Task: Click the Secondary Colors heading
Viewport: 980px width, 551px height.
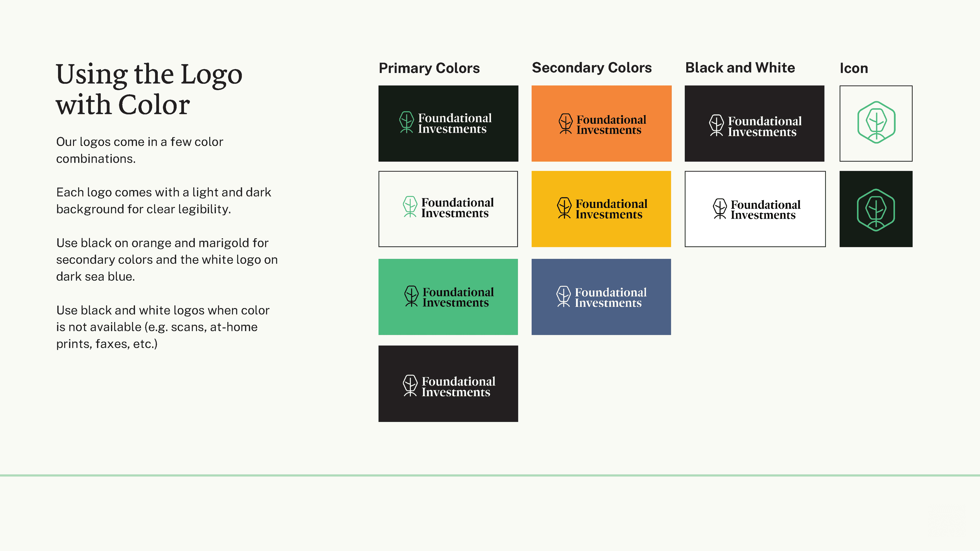Action: coord(592,68)
